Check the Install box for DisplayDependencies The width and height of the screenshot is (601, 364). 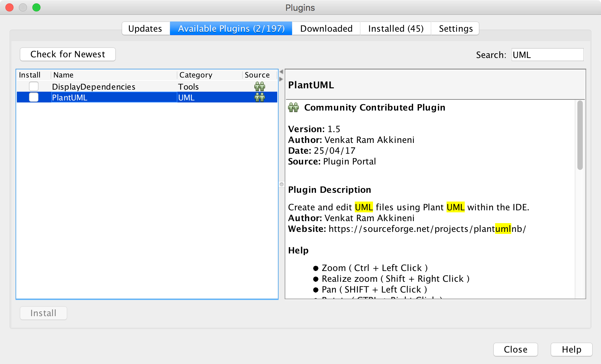[33, 86]
